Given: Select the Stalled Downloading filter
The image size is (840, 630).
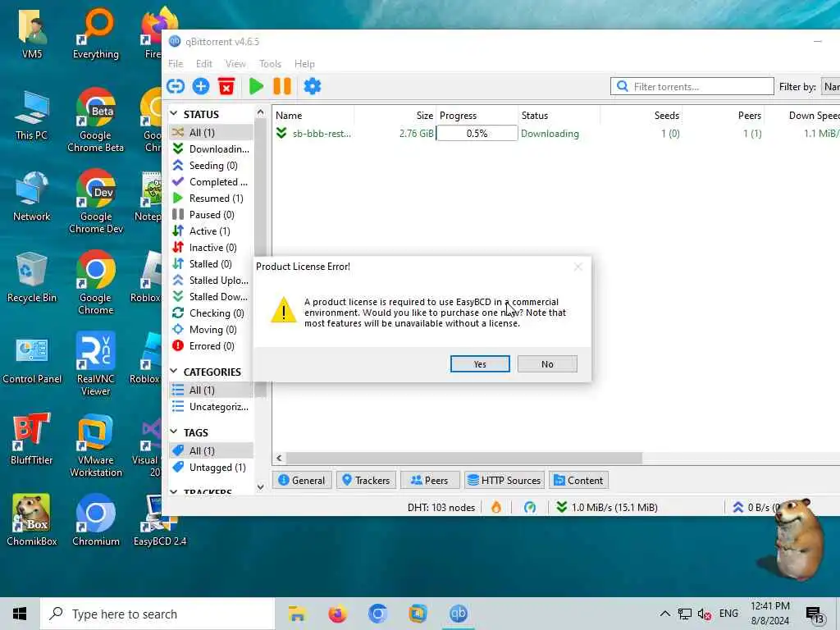Looking at the screenshot, I should [x=211, y=297].
